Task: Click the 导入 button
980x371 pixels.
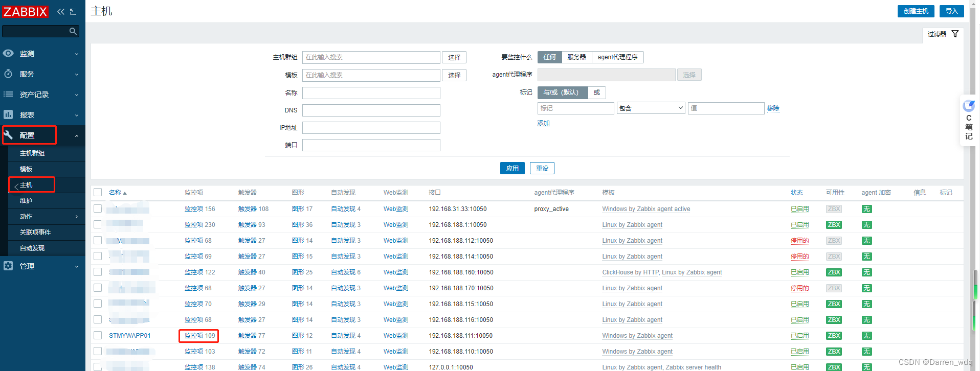Action: (951, 11)
